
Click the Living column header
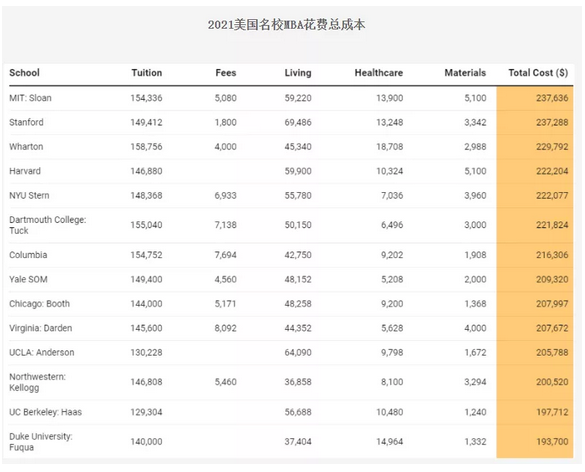[298, 73]
